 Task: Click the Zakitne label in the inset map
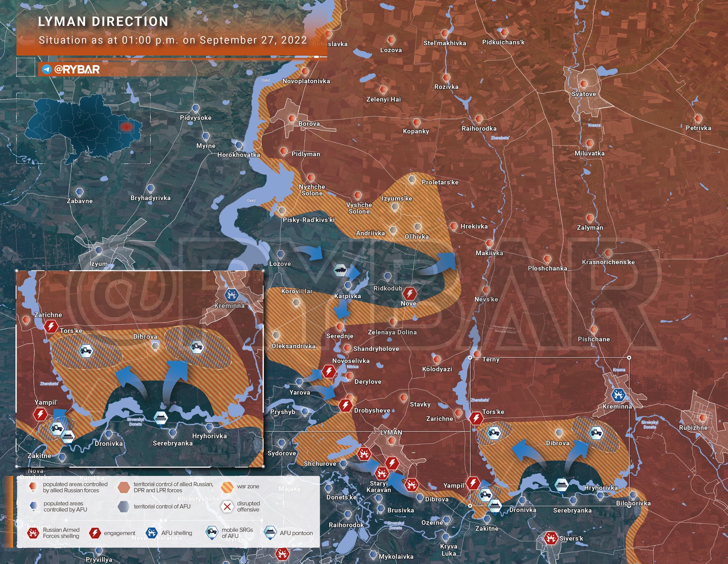click(39, 456)
